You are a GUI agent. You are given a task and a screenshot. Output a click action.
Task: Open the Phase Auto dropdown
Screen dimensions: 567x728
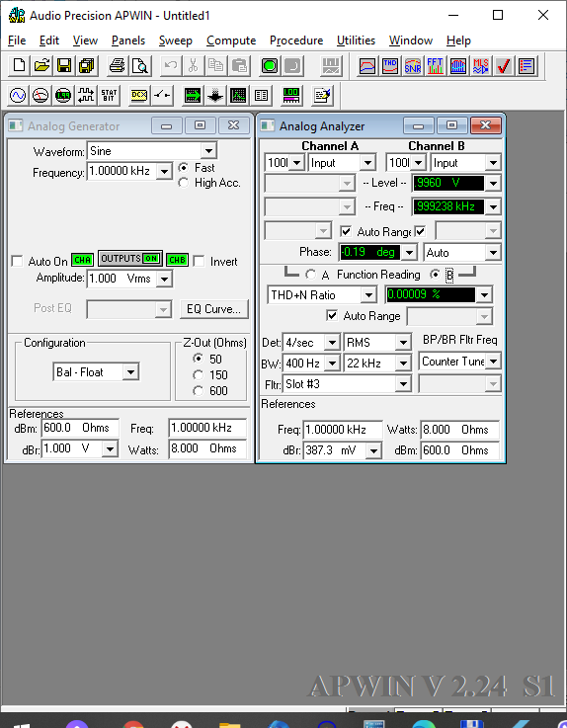click(x=493, y=253)
